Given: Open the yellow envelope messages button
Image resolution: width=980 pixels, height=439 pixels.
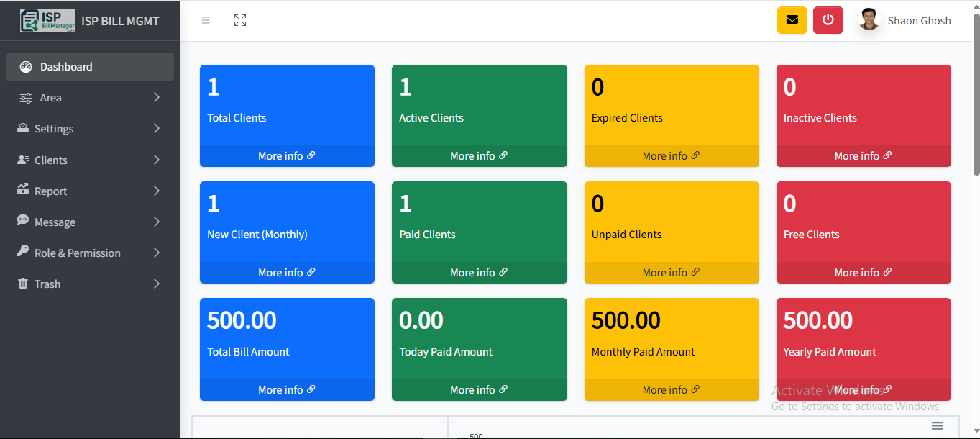Looking at the screenshot, I should point(792,20).
